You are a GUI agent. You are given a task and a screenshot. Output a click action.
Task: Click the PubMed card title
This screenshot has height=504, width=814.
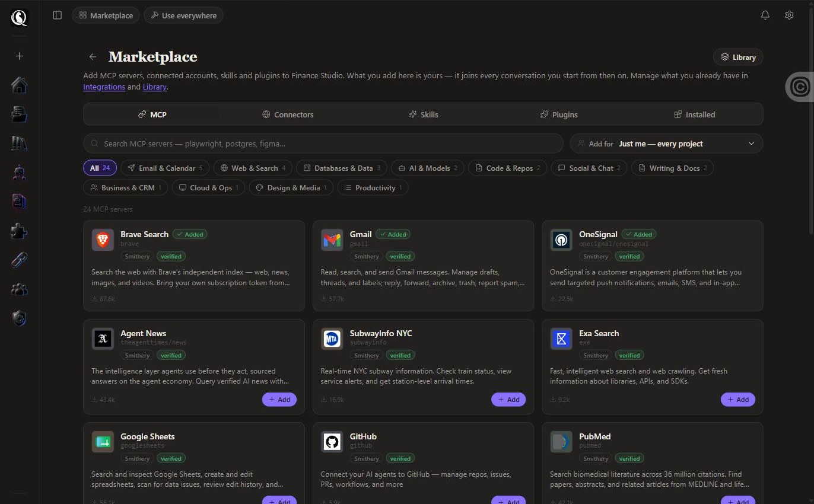(594, 436)
